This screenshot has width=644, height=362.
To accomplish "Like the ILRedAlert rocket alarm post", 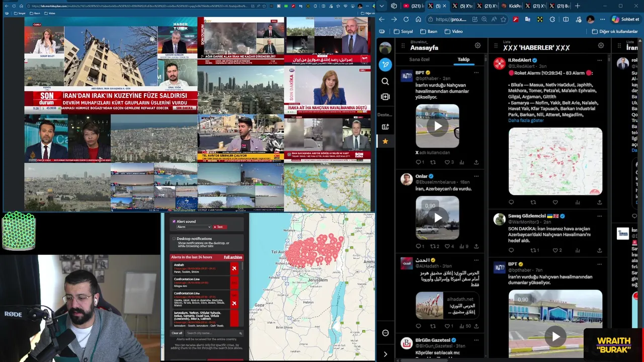I will pos(555,202).
